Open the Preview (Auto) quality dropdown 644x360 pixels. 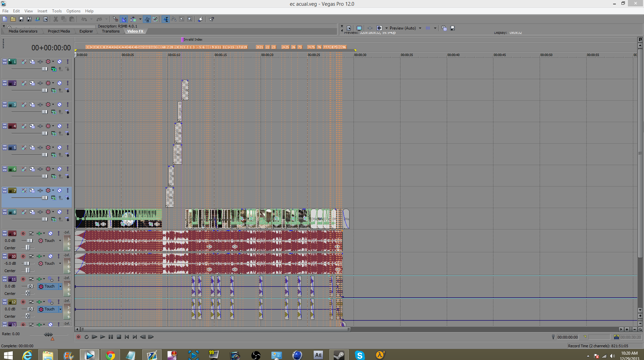(420, 28)
